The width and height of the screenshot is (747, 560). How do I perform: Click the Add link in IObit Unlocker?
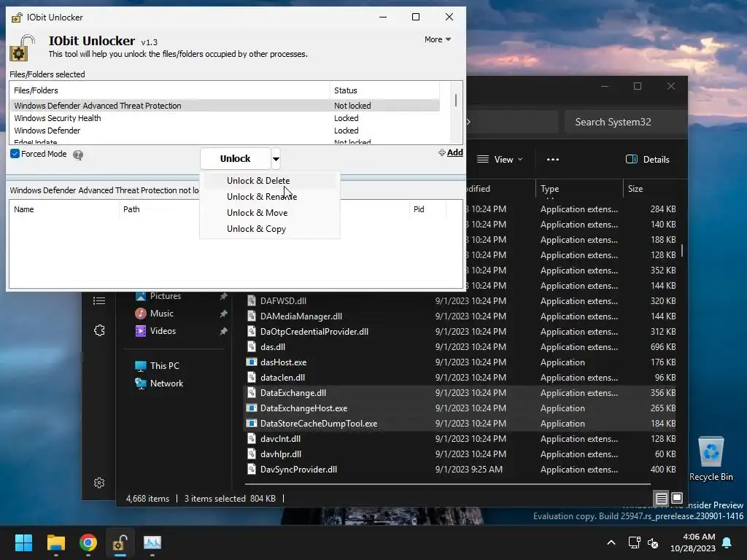point(451,152)
